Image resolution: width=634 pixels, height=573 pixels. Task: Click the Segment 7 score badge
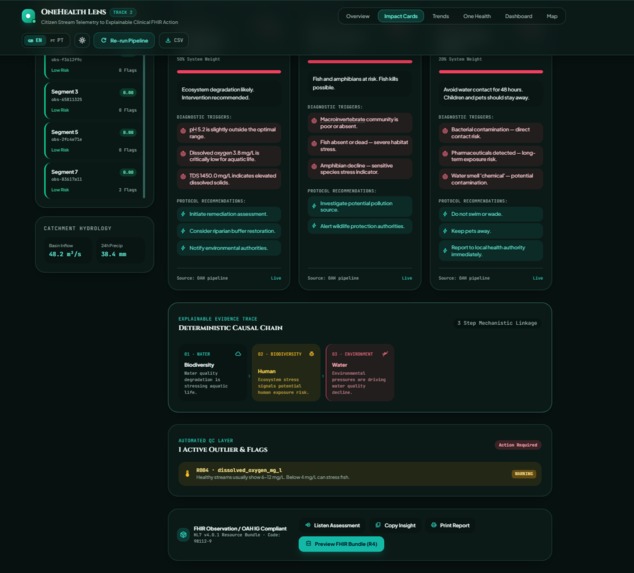point(128,172)
